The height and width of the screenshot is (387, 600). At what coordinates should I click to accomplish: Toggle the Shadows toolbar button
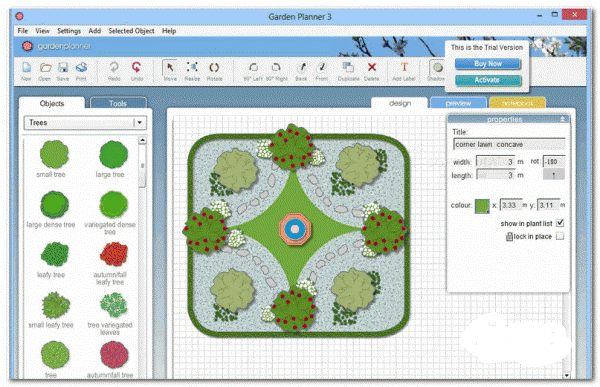pos(437,68)
